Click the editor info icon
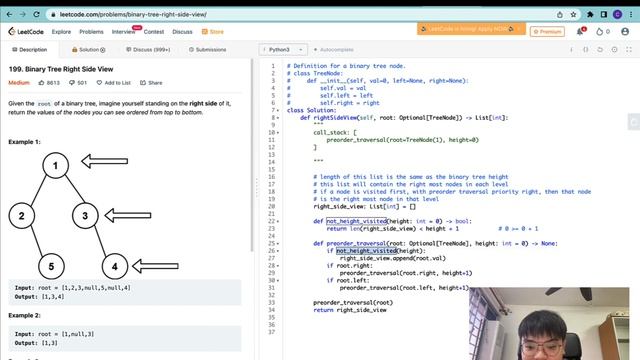Screen dimensions: 640x360 [x=571, y=49]
